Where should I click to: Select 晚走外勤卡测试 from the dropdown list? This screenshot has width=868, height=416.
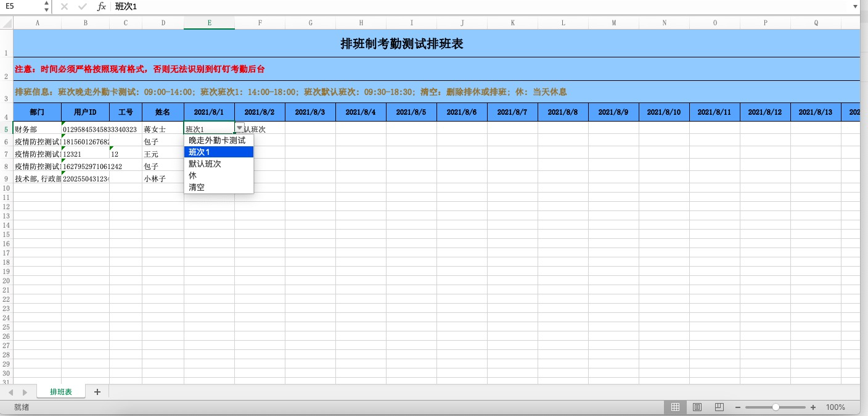(216, 140)
